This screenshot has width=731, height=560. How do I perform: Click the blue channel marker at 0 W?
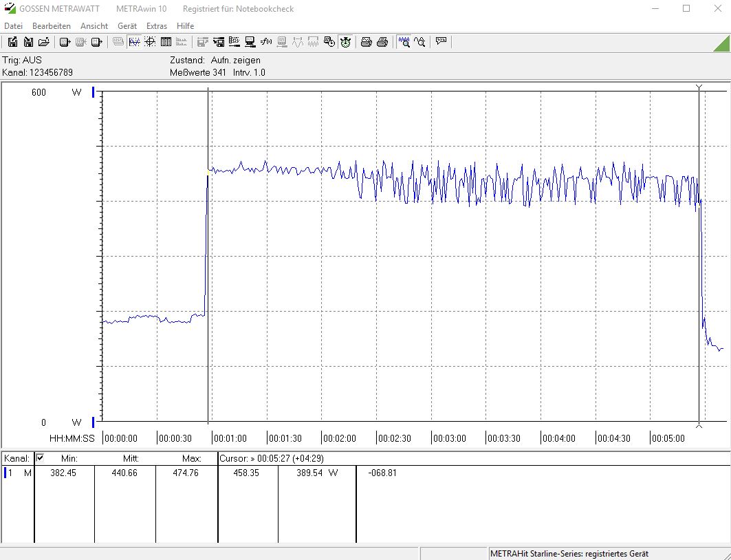(94, 422)
